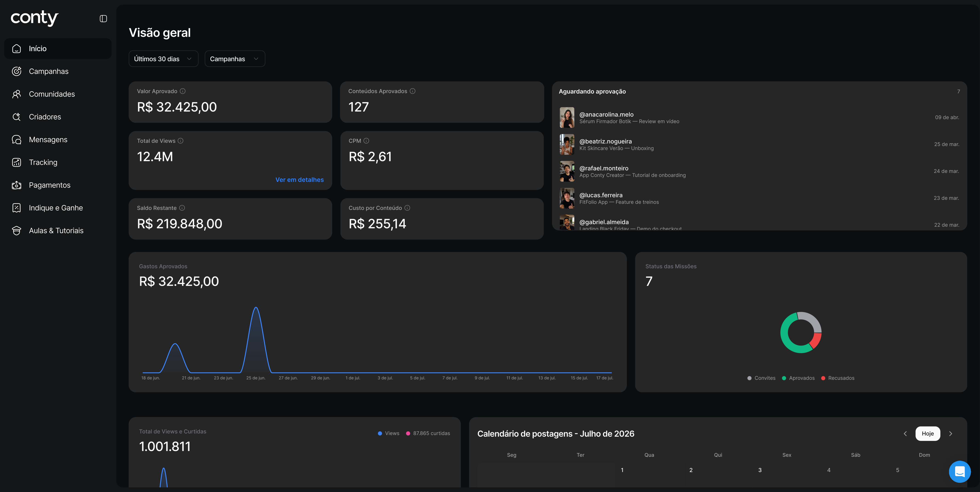The image size is (980, 492).
Task: Click the Tracking chart icon
Action: [16, 162]
